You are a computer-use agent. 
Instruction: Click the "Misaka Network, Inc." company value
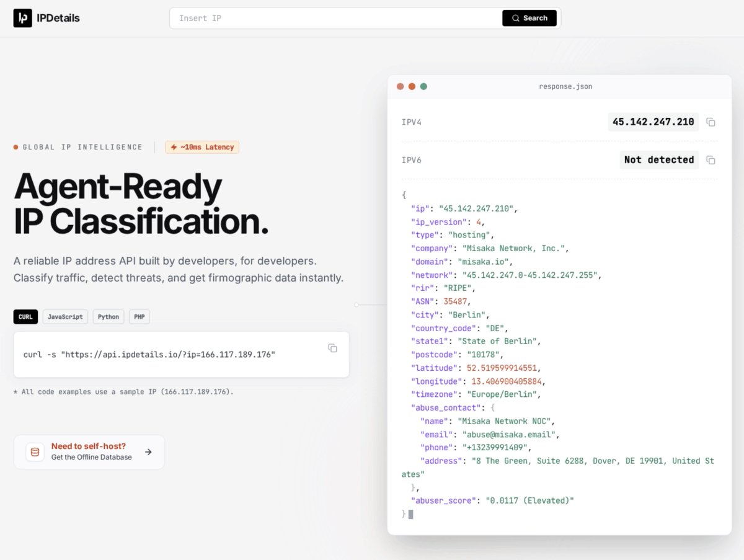tap(513, 248)
